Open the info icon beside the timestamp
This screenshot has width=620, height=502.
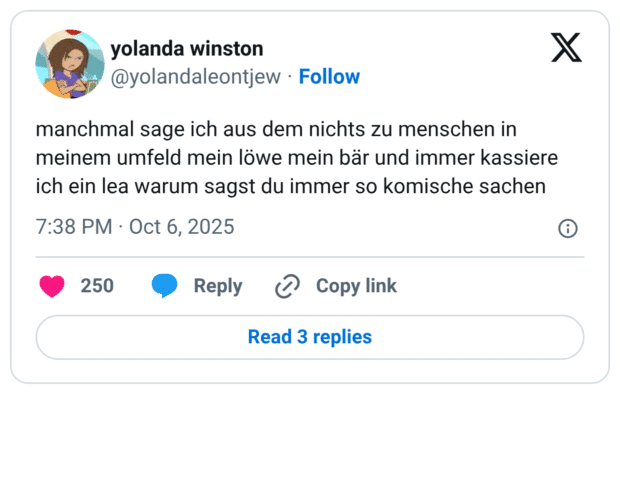point(567,228)
